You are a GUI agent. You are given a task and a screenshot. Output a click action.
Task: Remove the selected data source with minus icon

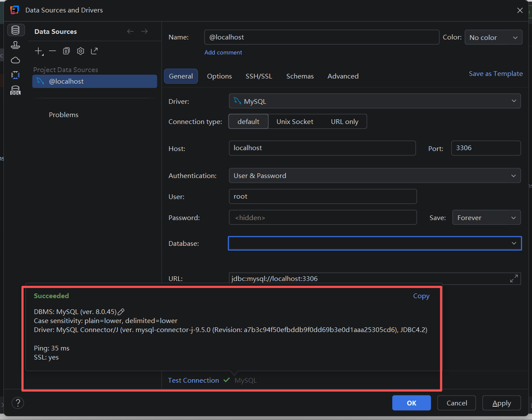click(52, 51)
